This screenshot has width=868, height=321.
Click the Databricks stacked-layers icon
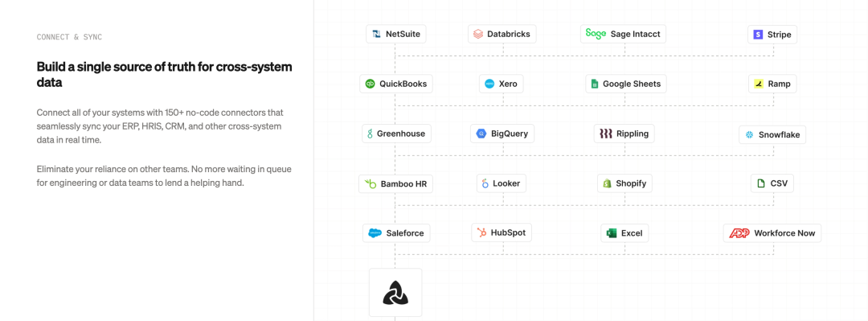(478, 34)
